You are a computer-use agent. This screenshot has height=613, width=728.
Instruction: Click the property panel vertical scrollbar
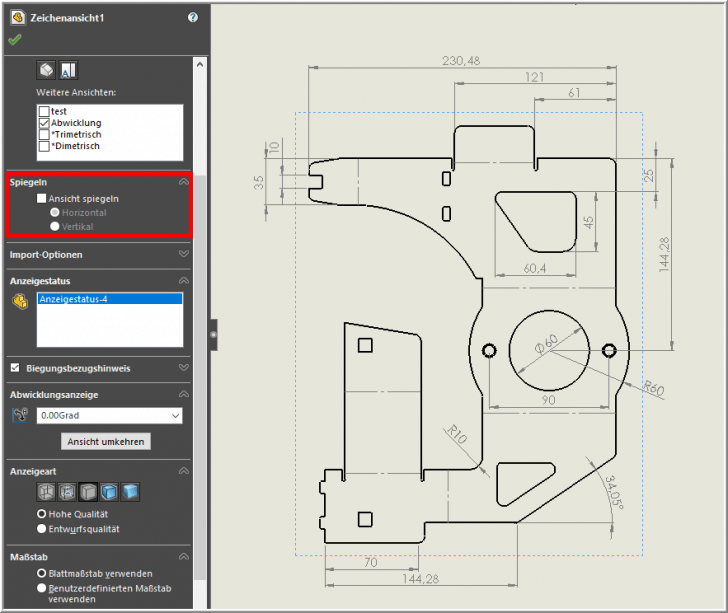(x=200, y=377)
